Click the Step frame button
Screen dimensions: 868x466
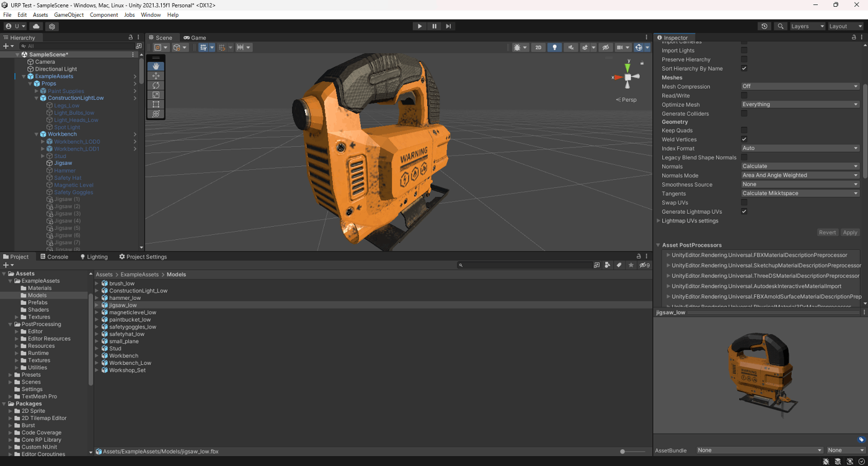tap(448, 26)
